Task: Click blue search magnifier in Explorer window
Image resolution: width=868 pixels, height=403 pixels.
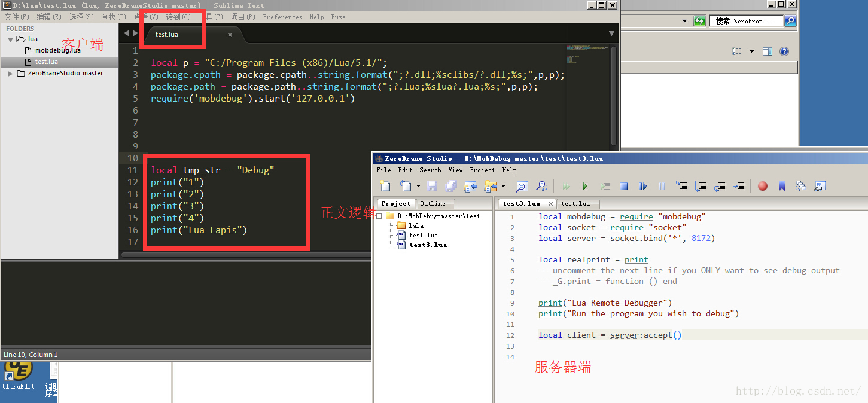Action: pos(790,21)
